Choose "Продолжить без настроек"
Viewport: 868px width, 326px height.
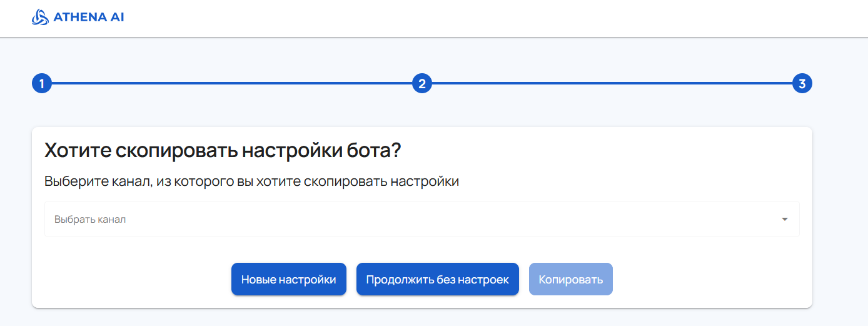click(437, 279)
